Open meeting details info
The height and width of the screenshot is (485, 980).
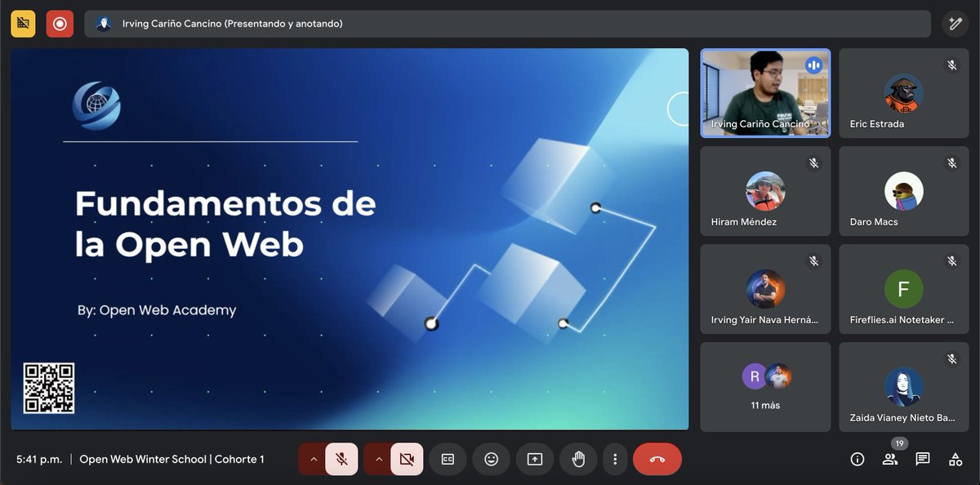857,459
